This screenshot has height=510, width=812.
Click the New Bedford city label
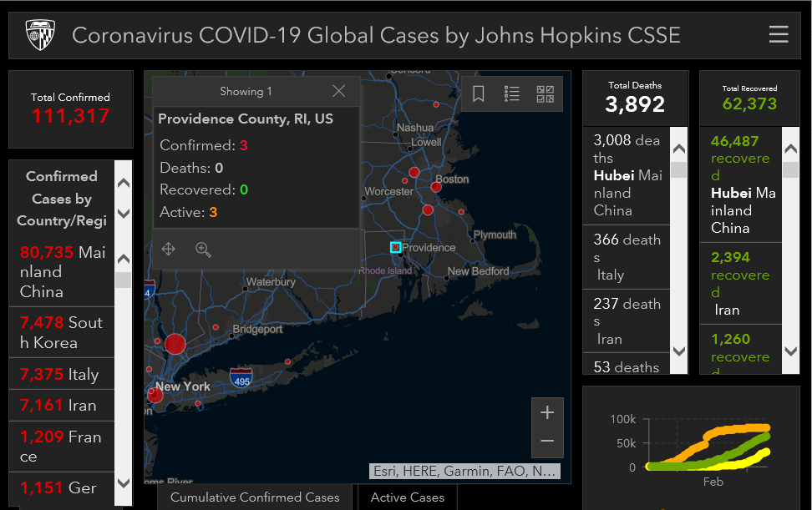[x=478, y=271]
